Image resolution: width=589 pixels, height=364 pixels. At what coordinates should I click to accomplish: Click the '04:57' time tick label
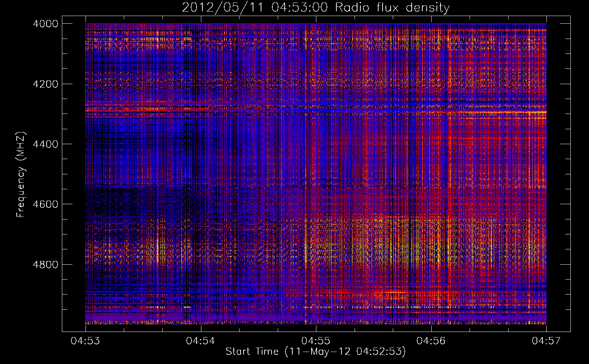pyautogui.click(x=546, y=341)
